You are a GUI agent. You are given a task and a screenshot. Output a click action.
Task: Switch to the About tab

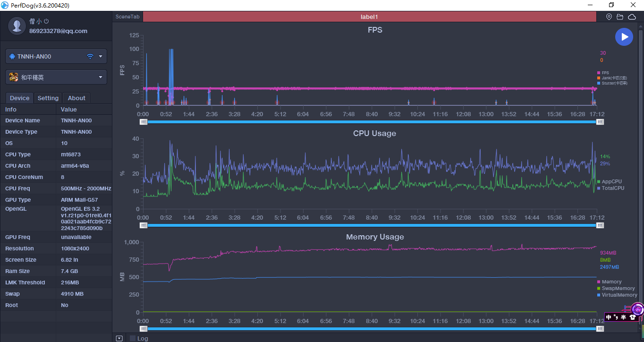coord(76,98)
